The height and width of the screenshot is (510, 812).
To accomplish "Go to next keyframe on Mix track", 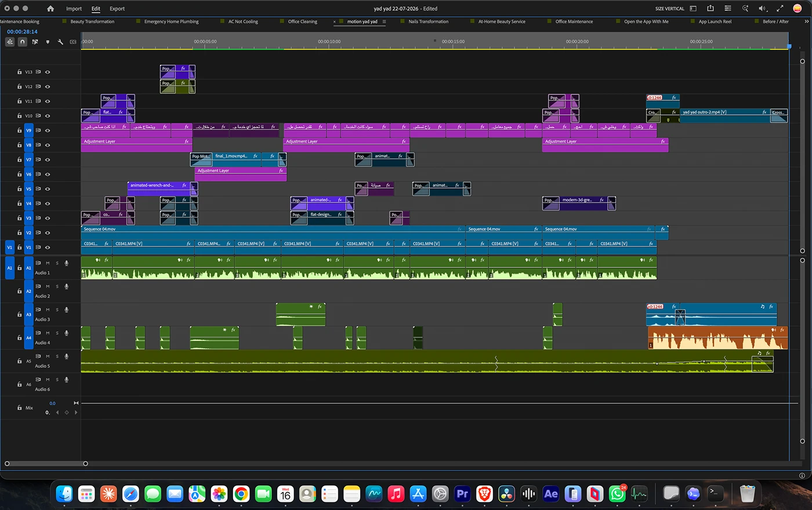I will coord(76,413).
